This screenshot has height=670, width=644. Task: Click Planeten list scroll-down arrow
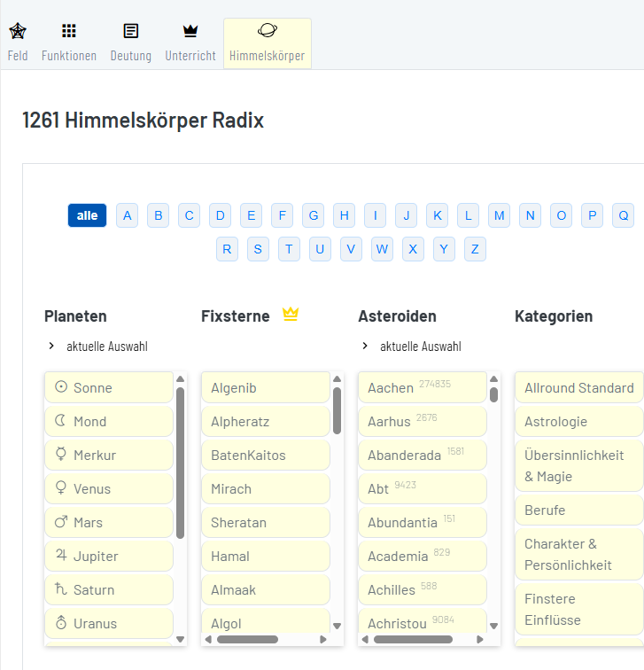coord(180,639)
